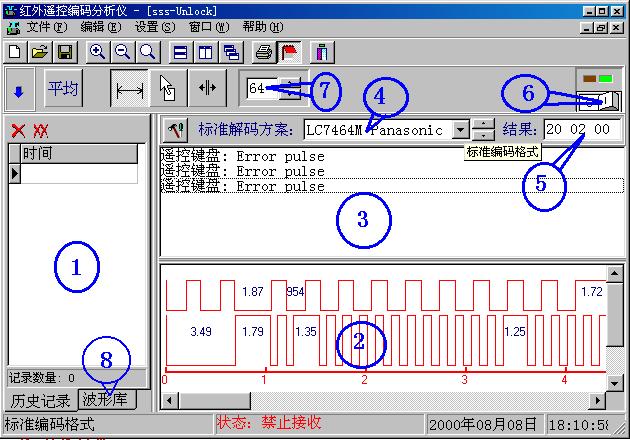Click the 平均 button

64,88
